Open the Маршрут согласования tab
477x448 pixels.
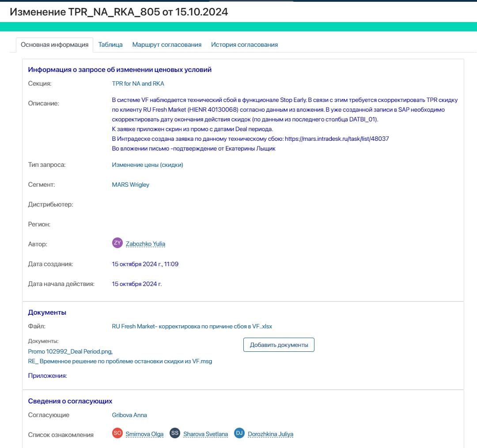pos(167,45)
